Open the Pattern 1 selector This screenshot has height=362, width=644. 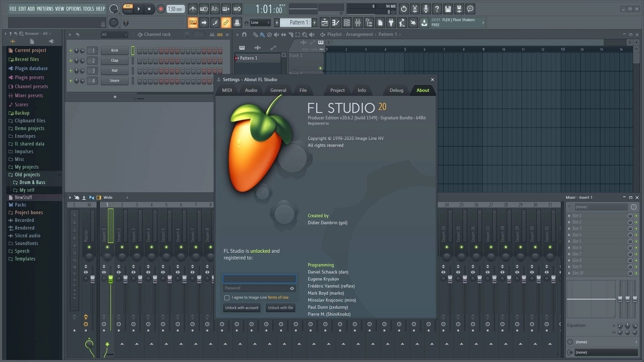[x=296, y=23]
